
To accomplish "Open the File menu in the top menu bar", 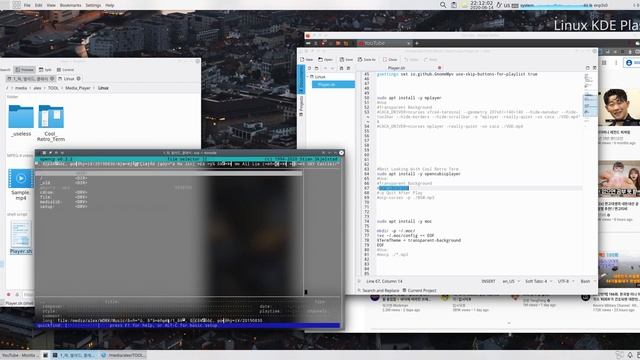I will click(x=27, y=5).
